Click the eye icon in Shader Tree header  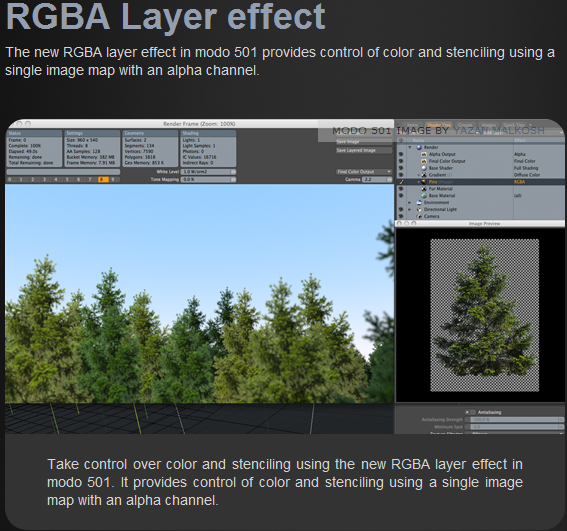[401, 140]
